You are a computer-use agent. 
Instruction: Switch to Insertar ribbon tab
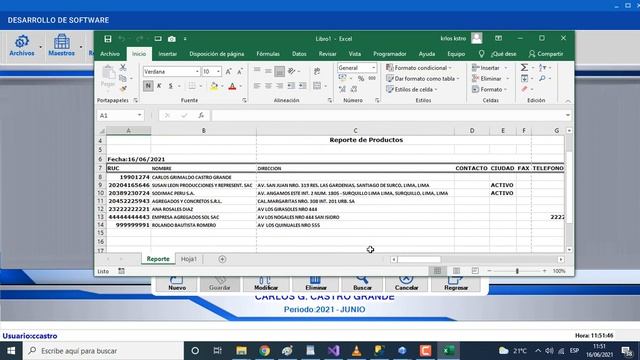tap(168, 54)
